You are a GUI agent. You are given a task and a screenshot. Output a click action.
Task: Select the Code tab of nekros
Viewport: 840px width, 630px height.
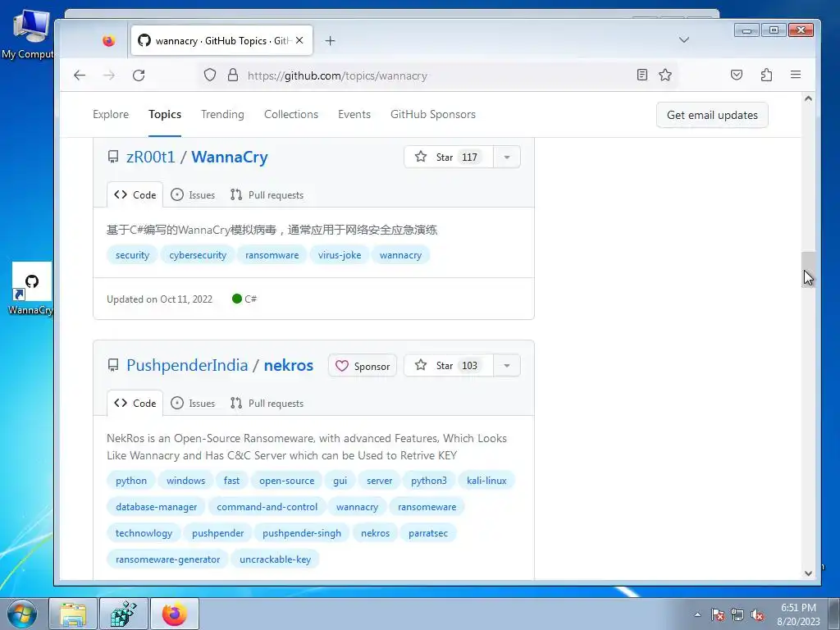(x=135, y=404)
